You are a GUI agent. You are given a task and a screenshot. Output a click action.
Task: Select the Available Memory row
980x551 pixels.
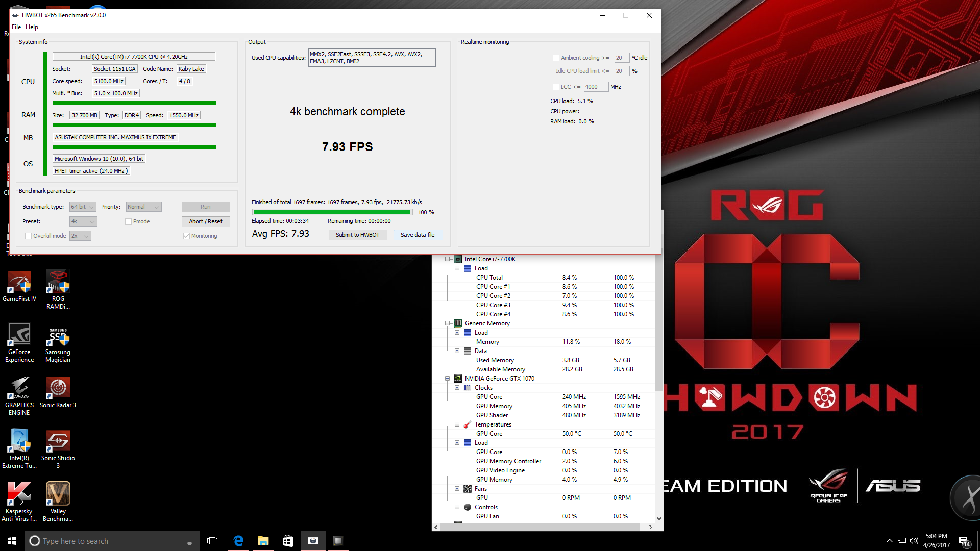click(544, 369)
